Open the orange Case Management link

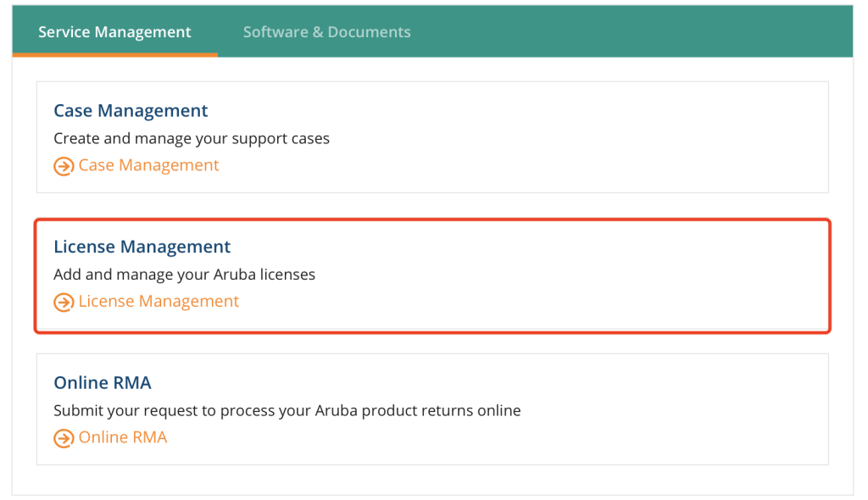click(x=148, y=165)
